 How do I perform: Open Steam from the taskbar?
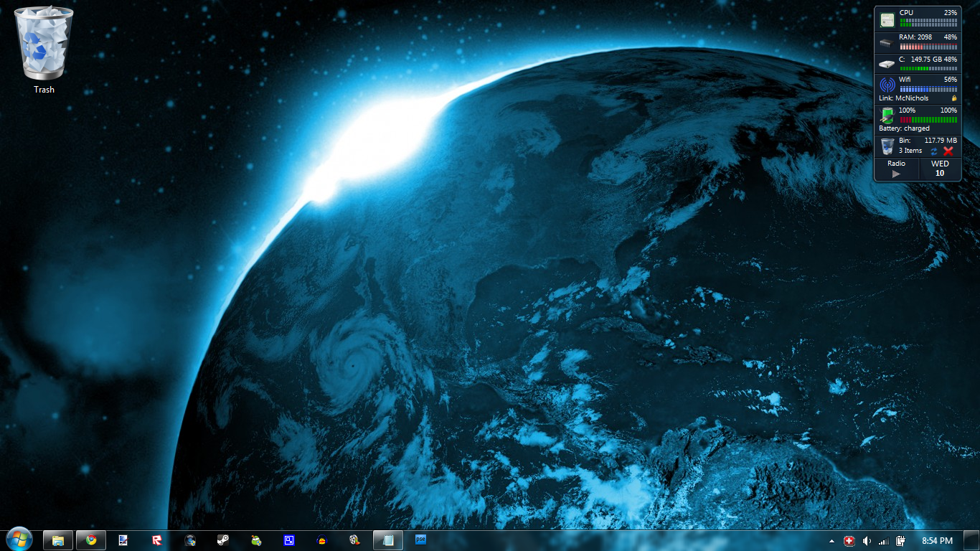coord(223,540)
